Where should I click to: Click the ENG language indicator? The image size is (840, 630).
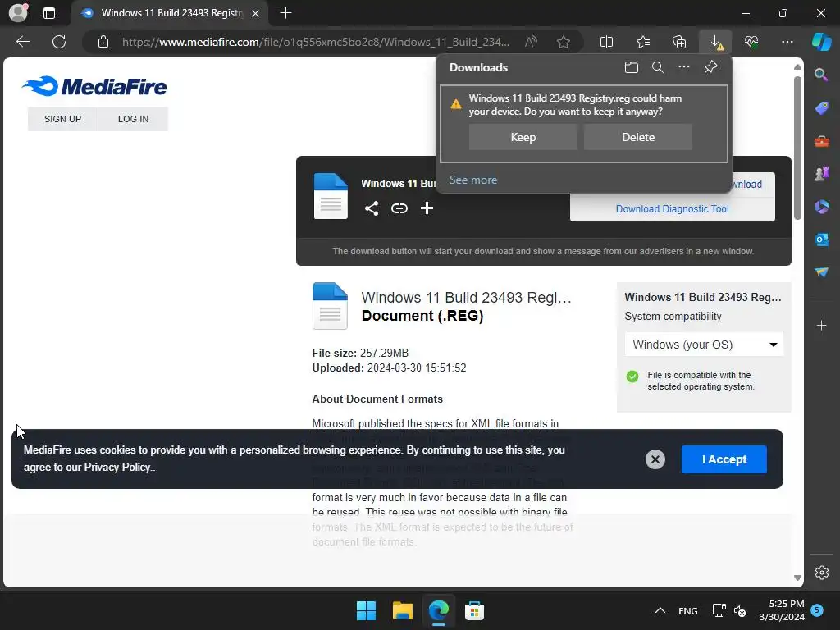[688, 610]
